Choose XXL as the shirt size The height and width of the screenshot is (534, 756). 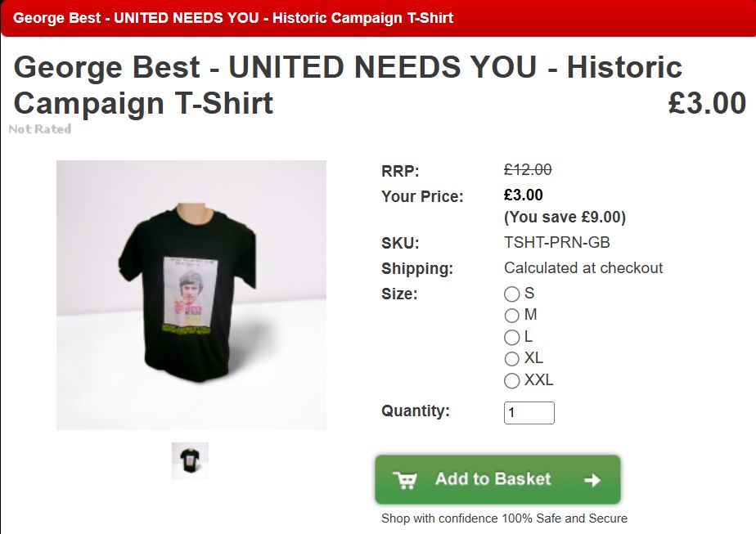point(512,380)
